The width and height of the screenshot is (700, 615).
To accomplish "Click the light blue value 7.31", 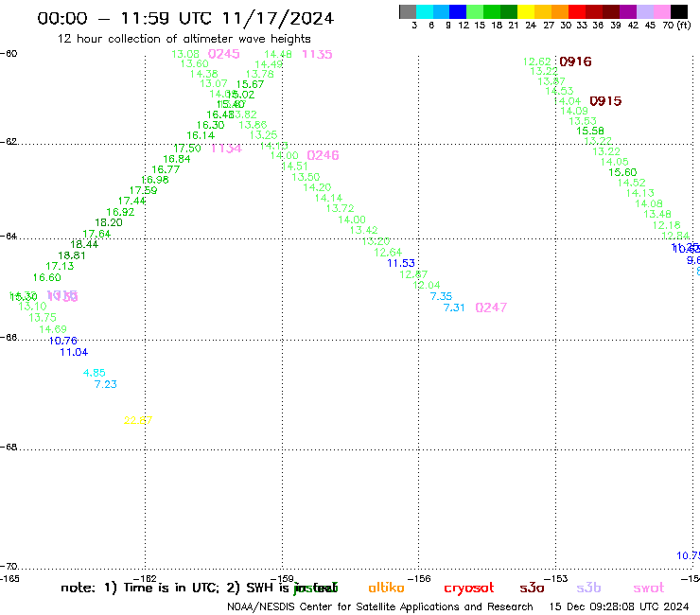I will click(x=454, y=307).
